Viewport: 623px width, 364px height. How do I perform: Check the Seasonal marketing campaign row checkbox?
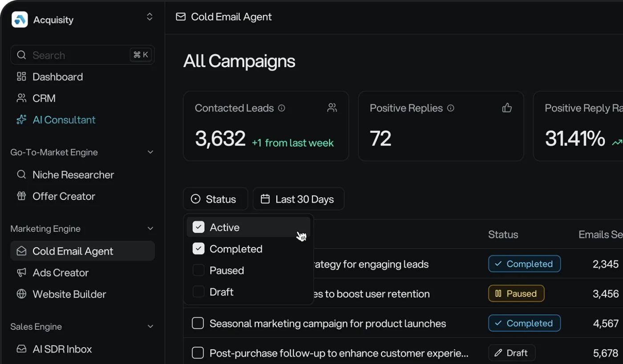click(x=198, y=323)
